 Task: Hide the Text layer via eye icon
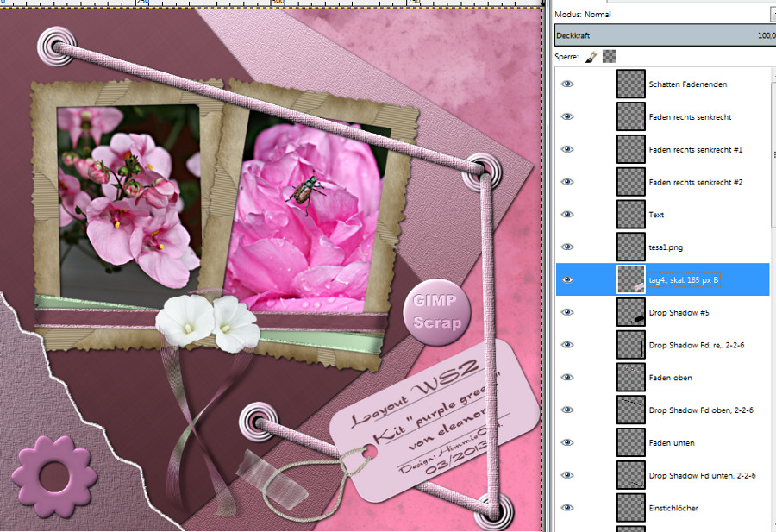(x=567, y=215)
